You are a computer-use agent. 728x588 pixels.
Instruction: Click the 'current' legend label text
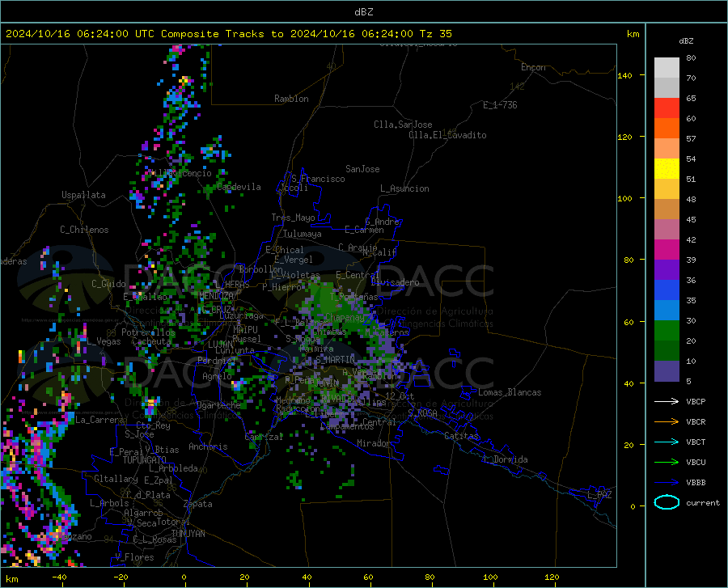coord(703,502)
